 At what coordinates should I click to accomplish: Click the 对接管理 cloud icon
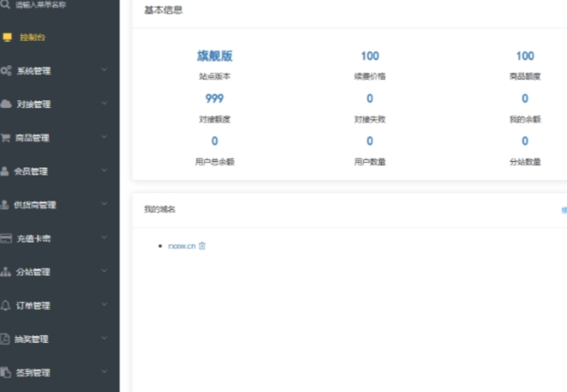(6, 104)
